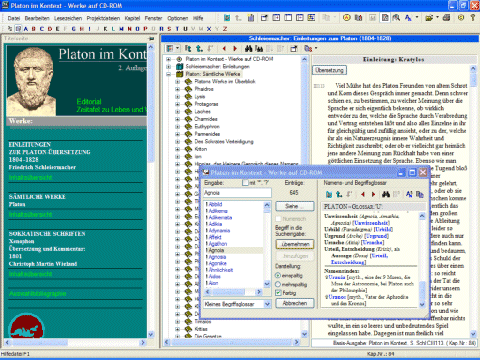Open the Kapitel menu

coord(132,18)
